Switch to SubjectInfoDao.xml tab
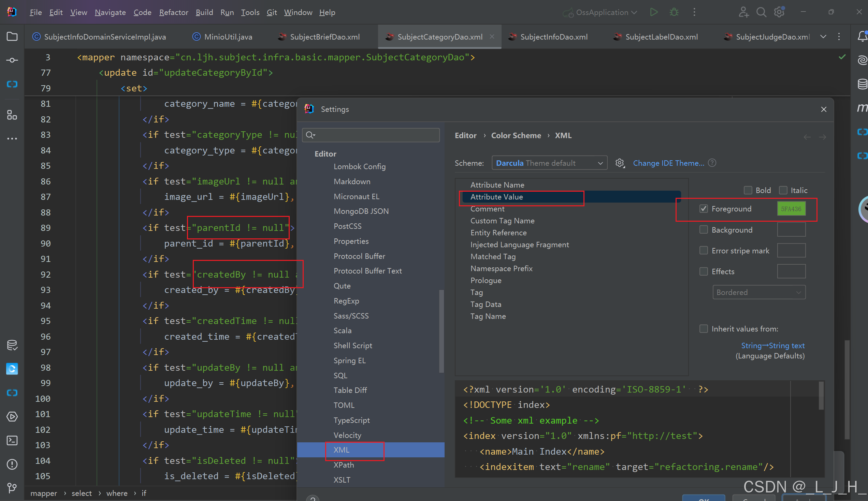This screenshot has width=868, height=501. tap(553, 37)
